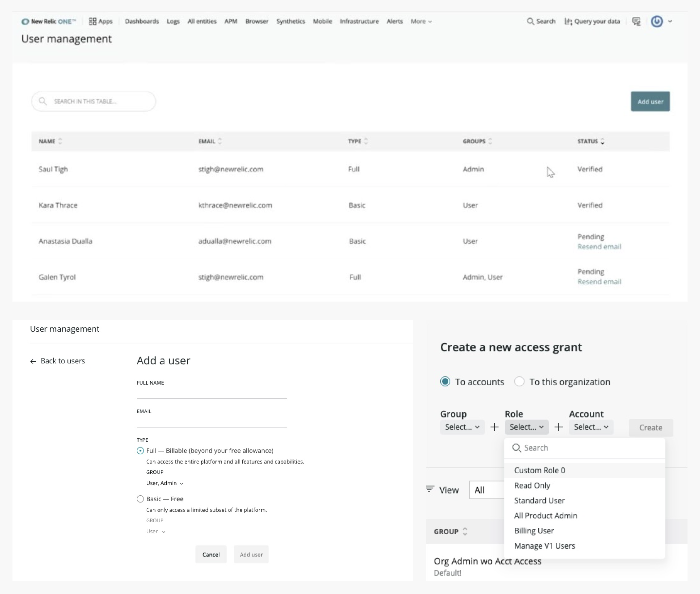Choose Read Only from the role list

(x=532, y=486)
